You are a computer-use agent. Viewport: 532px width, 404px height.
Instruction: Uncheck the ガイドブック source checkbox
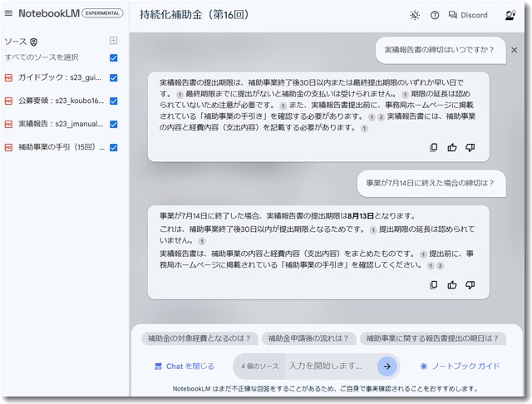coord(114,77)
